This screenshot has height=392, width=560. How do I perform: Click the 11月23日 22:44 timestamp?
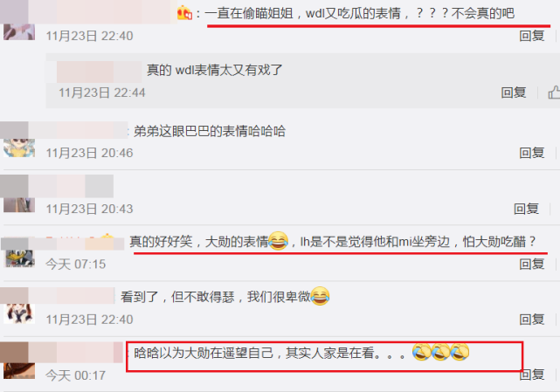coord(102,93)
